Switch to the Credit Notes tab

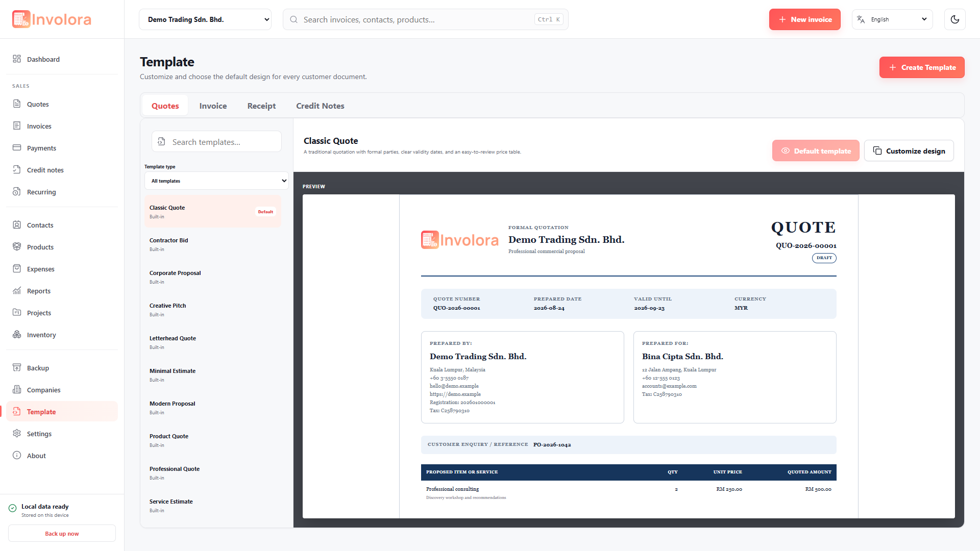tap(320, 106)
